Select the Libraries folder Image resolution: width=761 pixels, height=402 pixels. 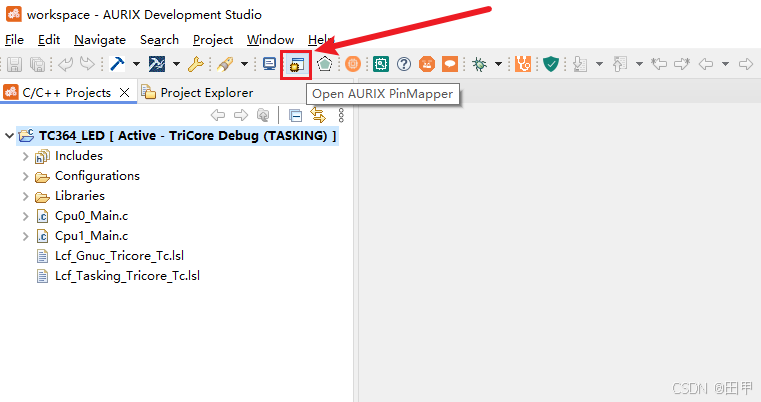[x=80, y=196]
